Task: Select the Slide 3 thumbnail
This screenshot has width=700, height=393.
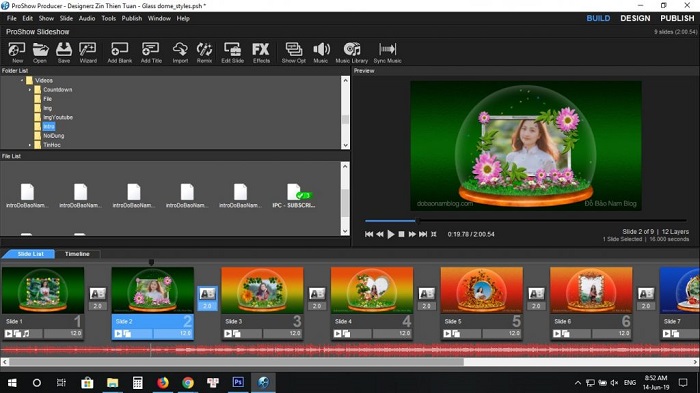Action: click(x=262, y=290)
